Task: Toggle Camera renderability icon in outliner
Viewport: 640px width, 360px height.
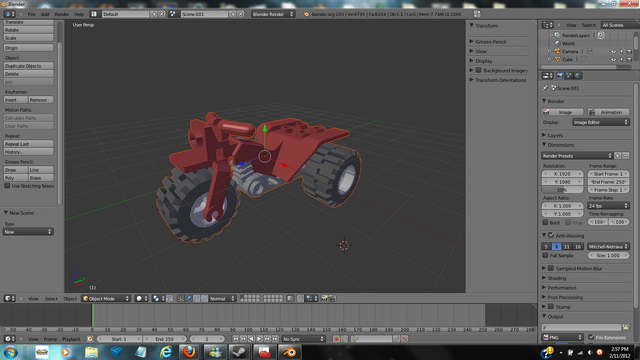Action: click(629, 52)
